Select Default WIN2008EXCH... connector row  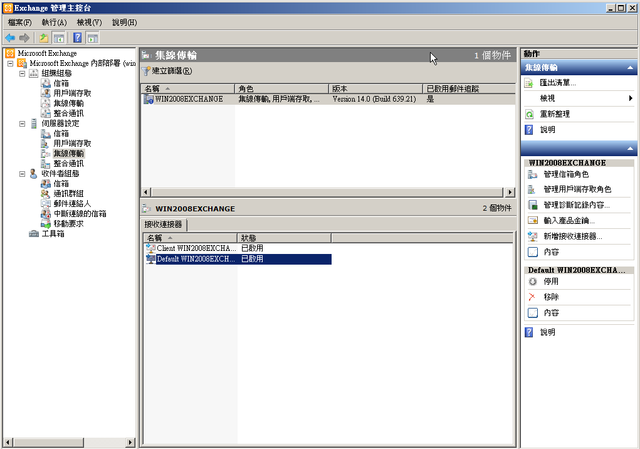point(238,259)
